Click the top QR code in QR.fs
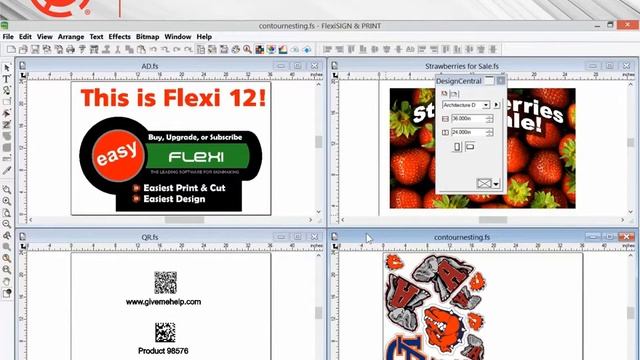The height and width of the screenshot is (360, 640). pos(165,282)
